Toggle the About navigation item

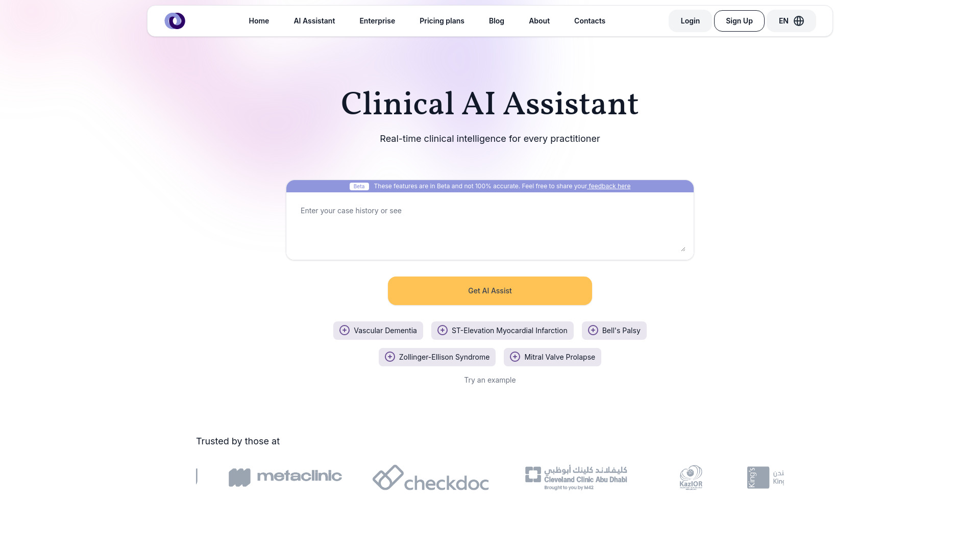539,21
